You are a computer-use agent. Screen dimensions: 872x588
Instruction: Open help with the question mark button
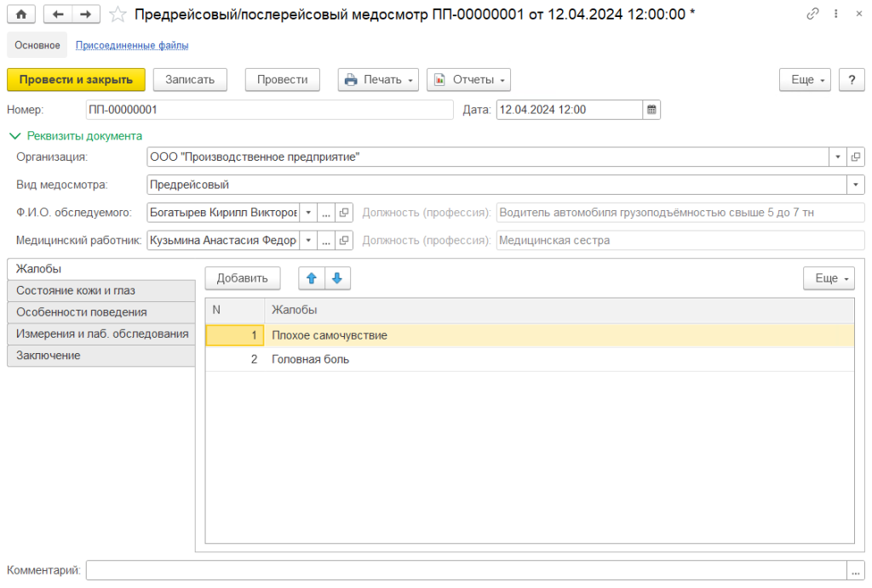tap(852, 79)
